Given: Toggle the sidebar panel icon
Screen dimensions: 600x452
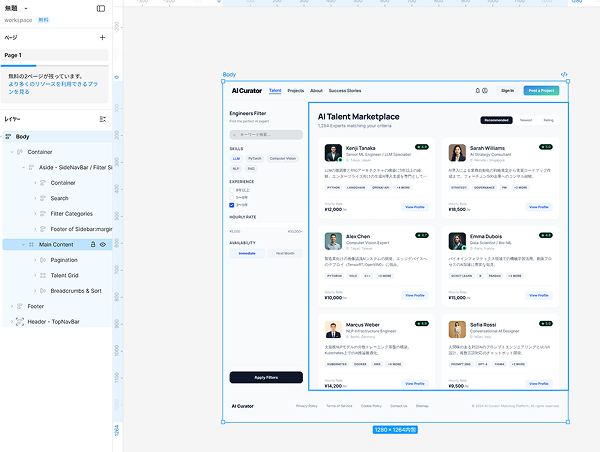Looking at the screenshot, I should (x=101, y=8).
